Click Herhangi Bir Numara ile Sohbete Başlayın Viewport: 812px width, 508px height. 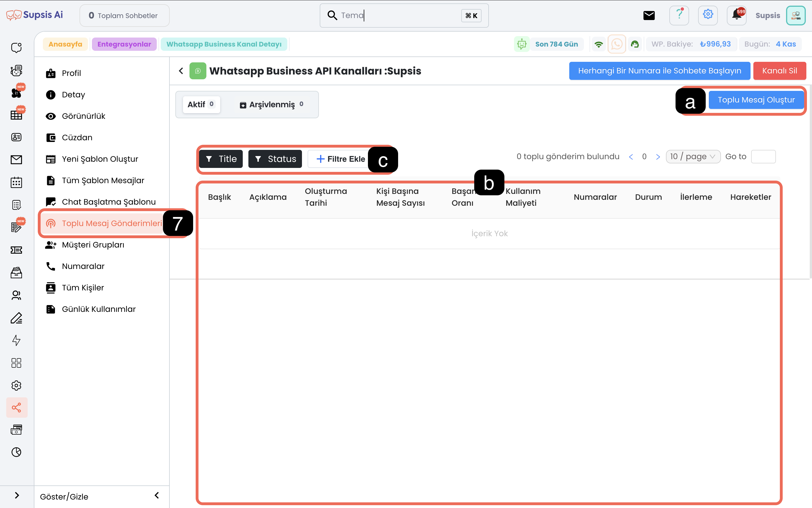(660, 71)
